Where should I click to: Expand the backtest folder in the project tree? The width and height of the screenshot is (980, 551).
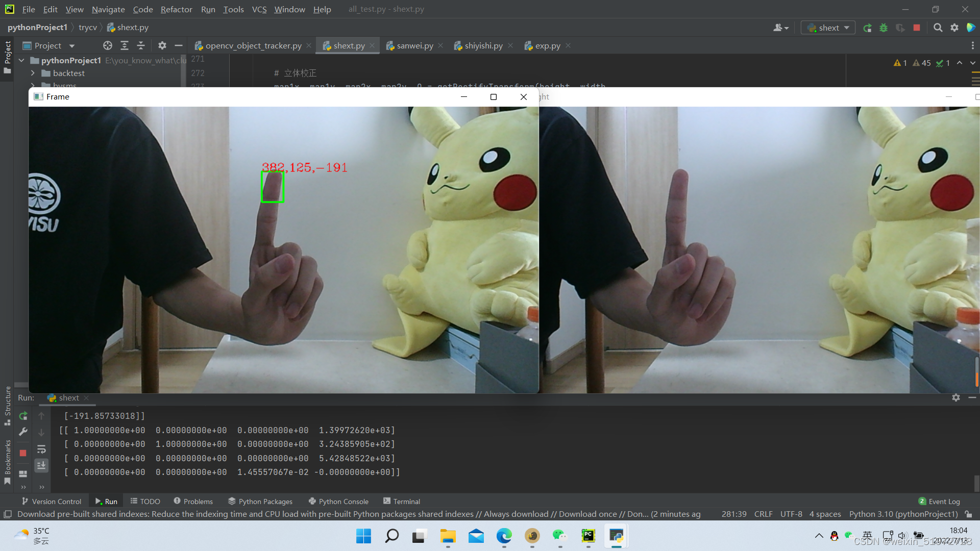[x=33, y=73]
